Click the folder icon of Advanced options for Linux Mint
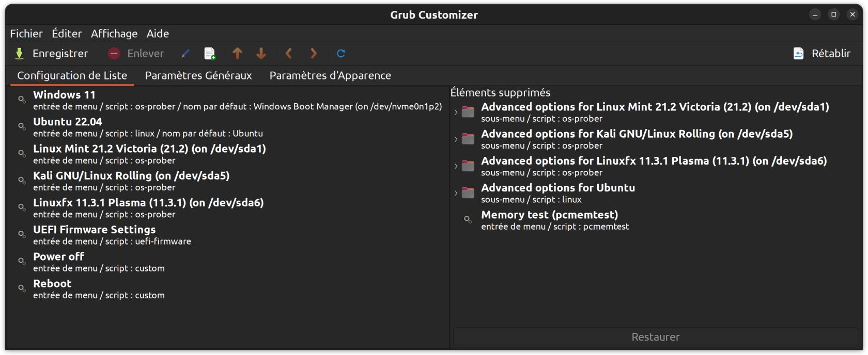868x355 pixels. [x=468, y=112]
